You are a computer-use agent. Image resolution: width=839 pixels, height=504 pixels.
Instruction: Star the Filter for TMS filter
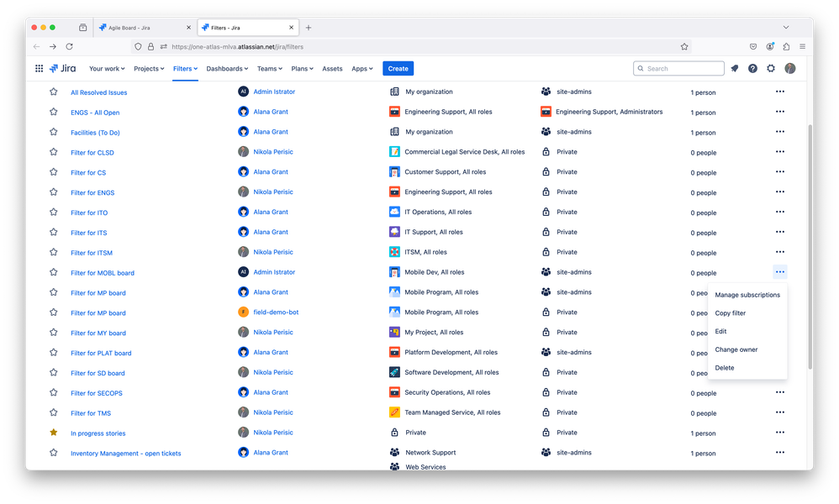53,412
